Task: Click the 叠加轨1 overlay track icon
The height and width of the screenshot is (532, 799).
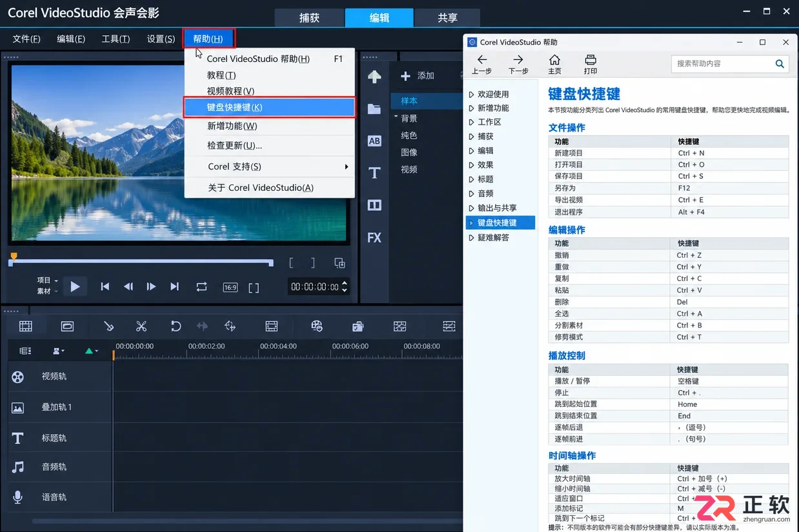Action: pos(17,408)
